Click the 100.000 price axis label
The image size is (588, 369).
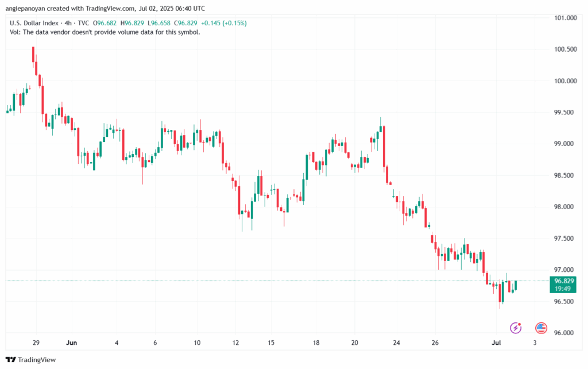[x=566, y=80]
